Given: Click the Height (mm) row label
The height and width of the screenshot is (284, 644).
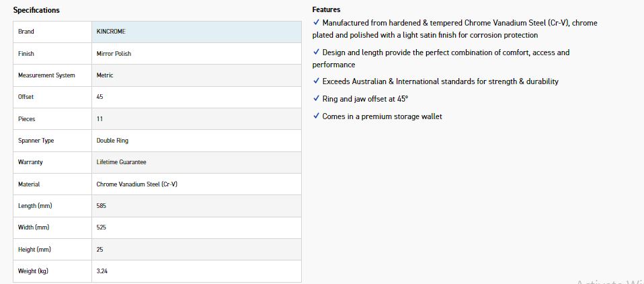Looking at the screenshot, I should [34, 250].
